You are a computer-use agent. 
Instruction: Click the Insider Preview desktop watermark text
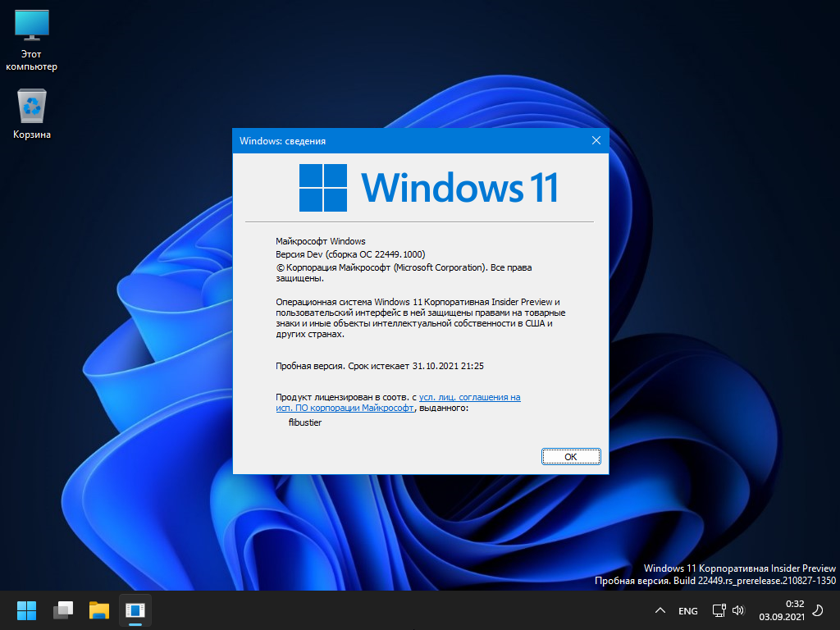tap(739, 568)
